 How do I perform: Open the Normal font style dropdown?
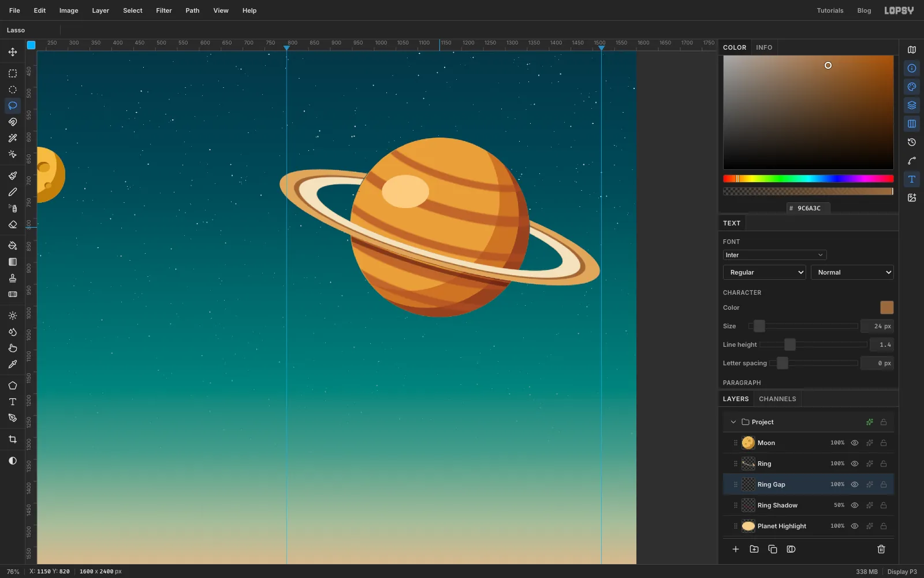click(x=852, y=272)
